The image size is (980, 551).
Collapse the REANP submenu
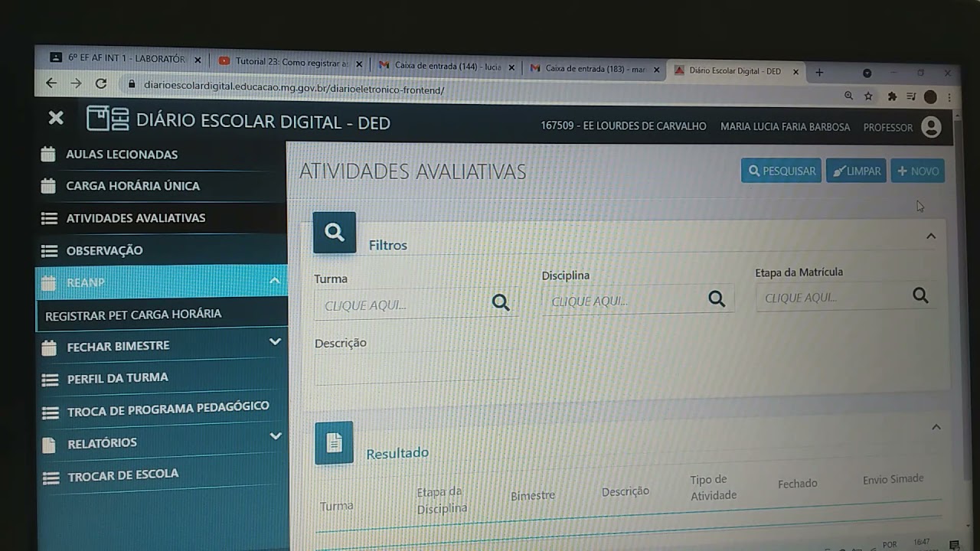tap(274, 281)
